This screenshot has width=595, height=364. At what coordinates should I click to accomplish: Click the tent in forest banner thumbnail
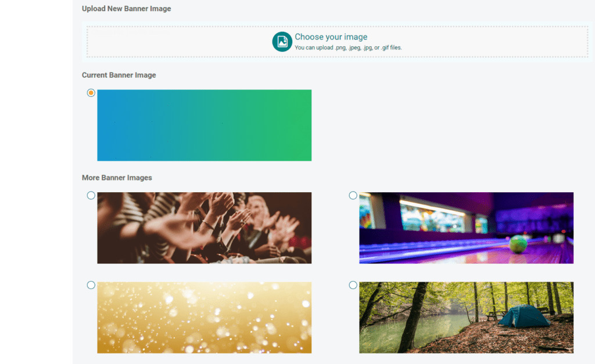(467, 318)
